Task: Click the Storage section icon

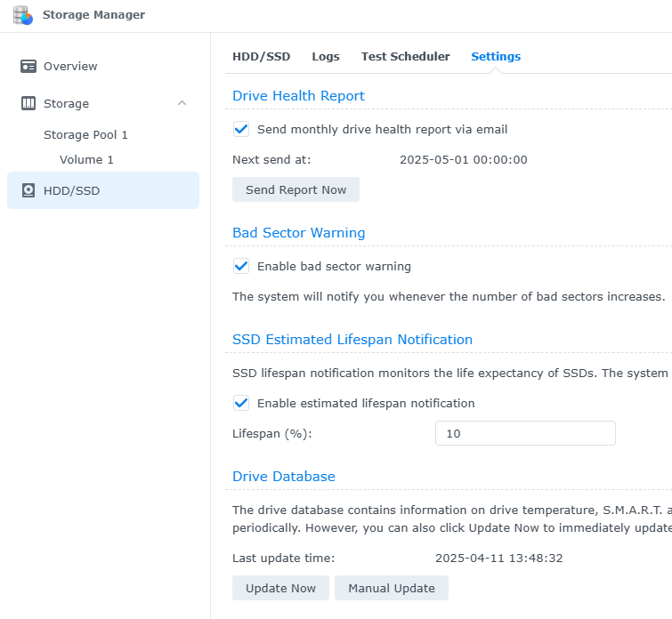Action: pyautogui.click(x=28, y=103)
